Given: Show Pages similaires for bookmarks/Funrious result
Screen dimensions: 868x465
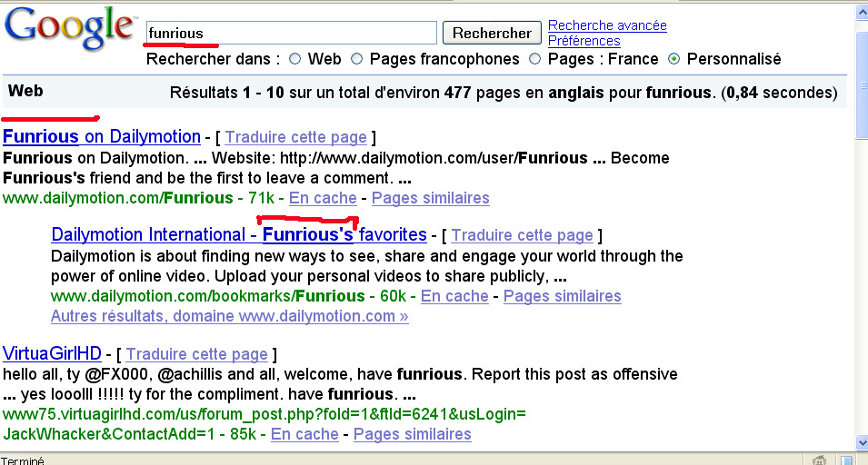Looking at the screenshot, I should click(x=562, y=296).
